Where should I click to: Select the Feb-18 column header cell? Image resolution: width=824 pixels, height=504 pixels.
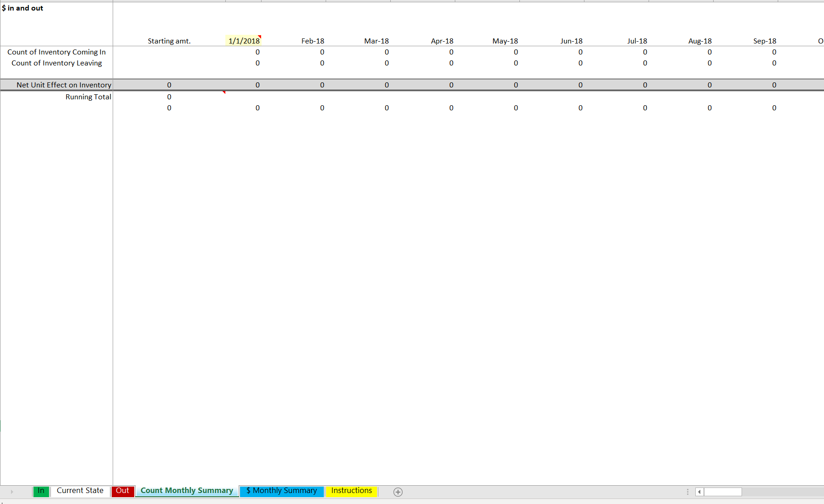(312, 41)
